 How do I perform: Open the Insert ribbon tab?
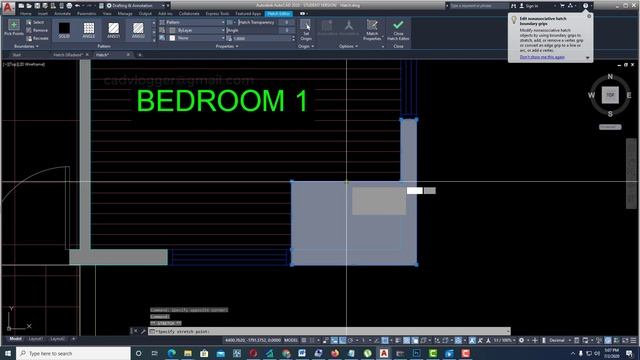click(42, 13)
